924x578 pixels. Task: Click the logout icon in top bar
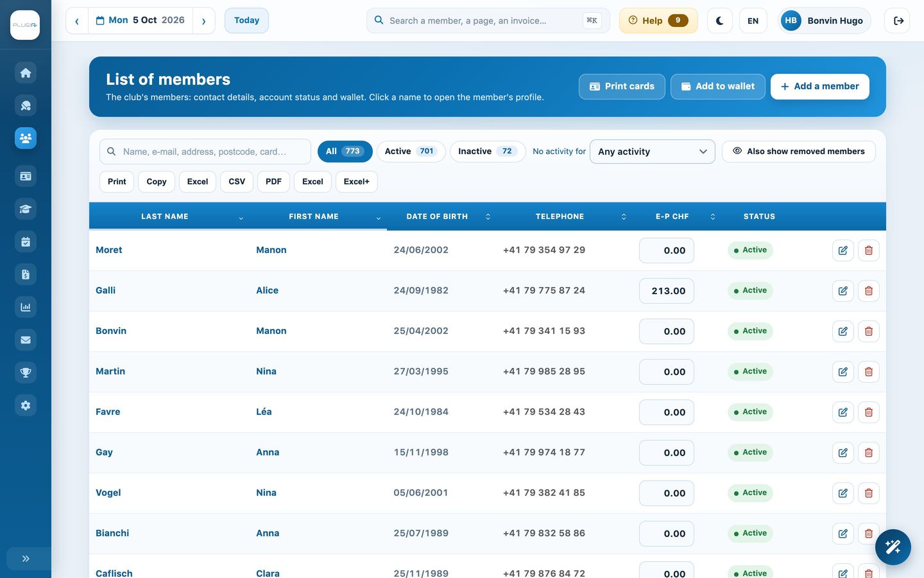tap(898, 21)
